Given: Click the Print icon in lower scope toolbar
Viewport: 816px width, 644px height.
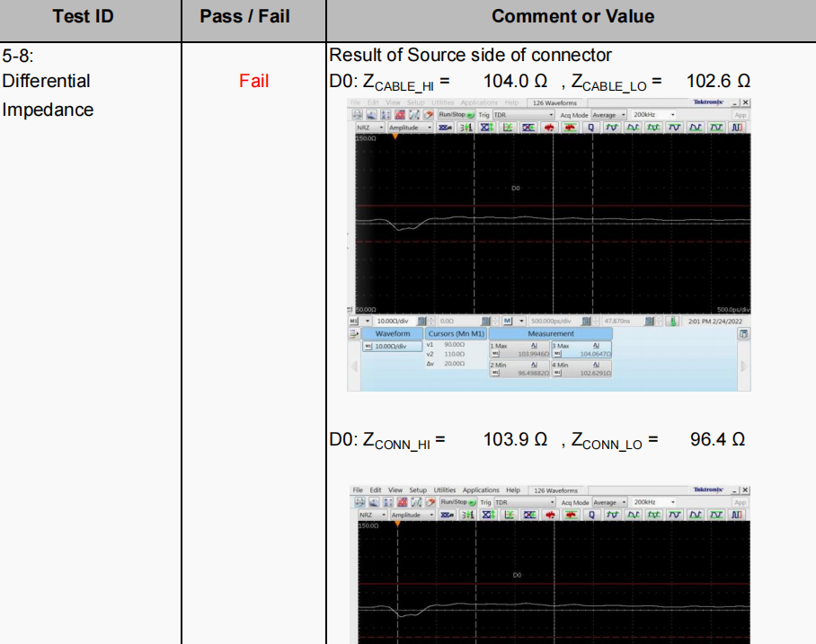Looking at the screenshot, I should click(x=357, y=502).
